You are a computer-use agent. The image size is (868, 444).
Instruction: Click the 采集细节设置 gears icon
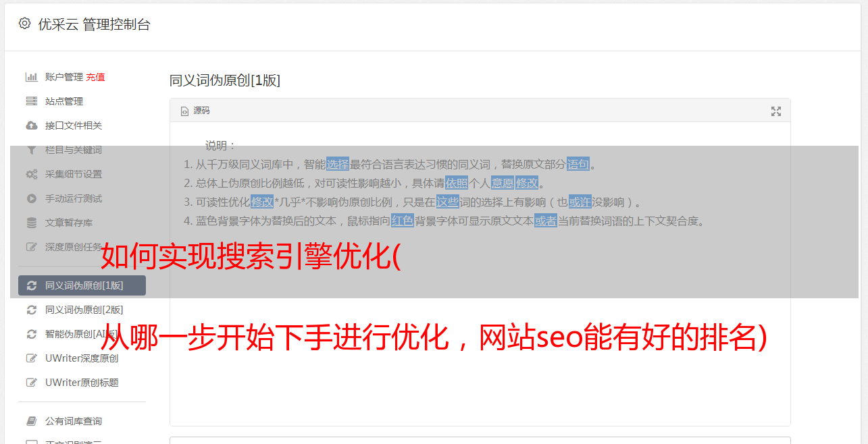pyautogui.click(x=31, y=174)
